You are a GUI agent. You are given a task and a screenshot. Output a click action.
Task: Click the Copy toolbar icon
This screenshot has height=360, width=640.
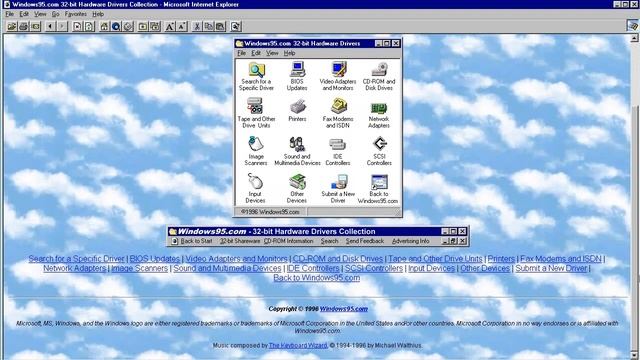pyautogui.click(x=209, y=27)
